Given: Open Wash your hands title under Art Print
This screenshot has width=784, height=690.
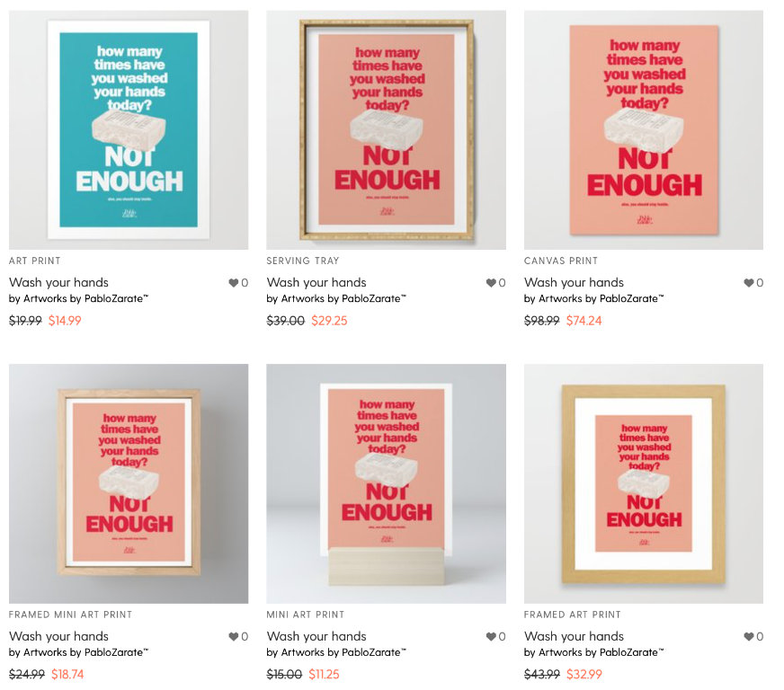Looking at the screenshot, I should (x=59, y=283).
